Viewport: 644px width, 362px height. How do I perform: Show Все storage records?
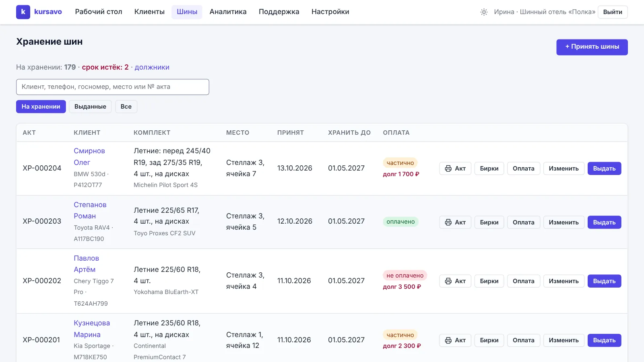(x=126, y=107)
